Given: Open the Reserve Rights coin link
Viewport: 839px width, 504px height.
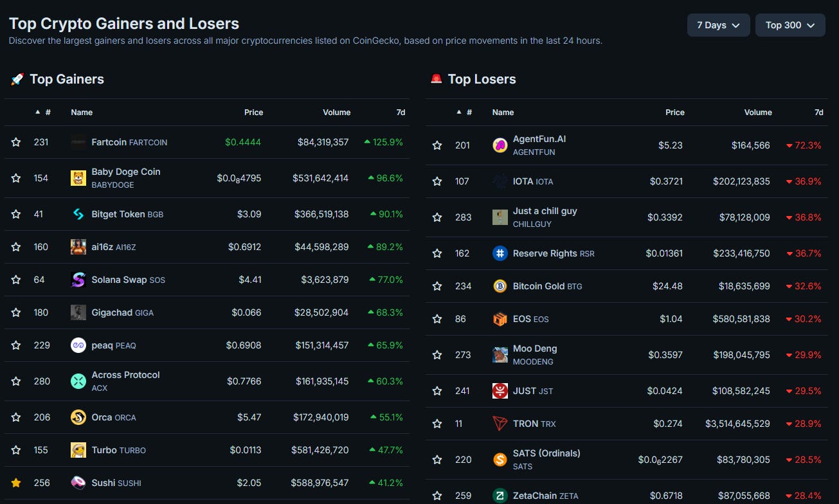Looking at the screenshot, I should click(554, 253).
